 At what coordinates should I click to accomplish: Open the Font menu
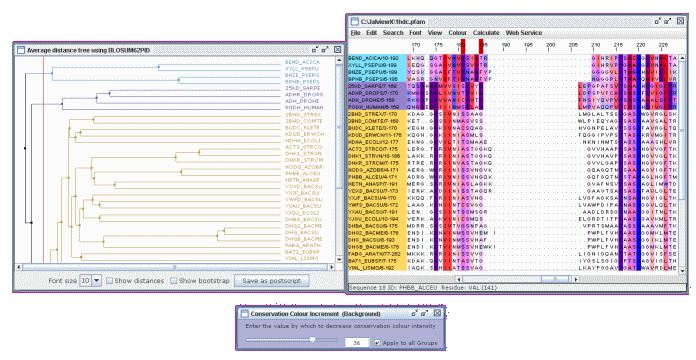click(415, 33)
